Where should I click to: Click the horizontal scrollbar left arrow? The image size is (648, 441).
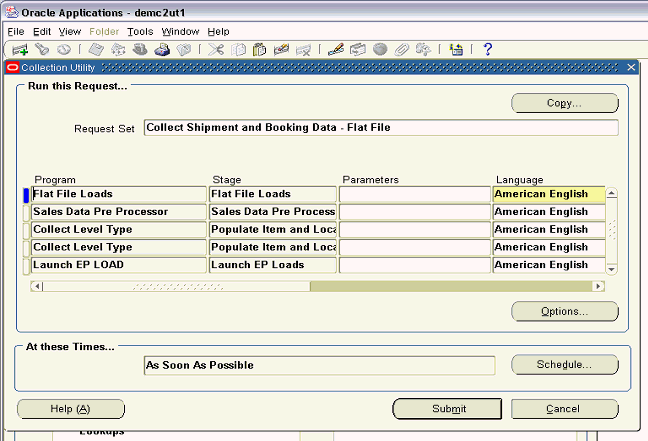[x=37, y=286]
